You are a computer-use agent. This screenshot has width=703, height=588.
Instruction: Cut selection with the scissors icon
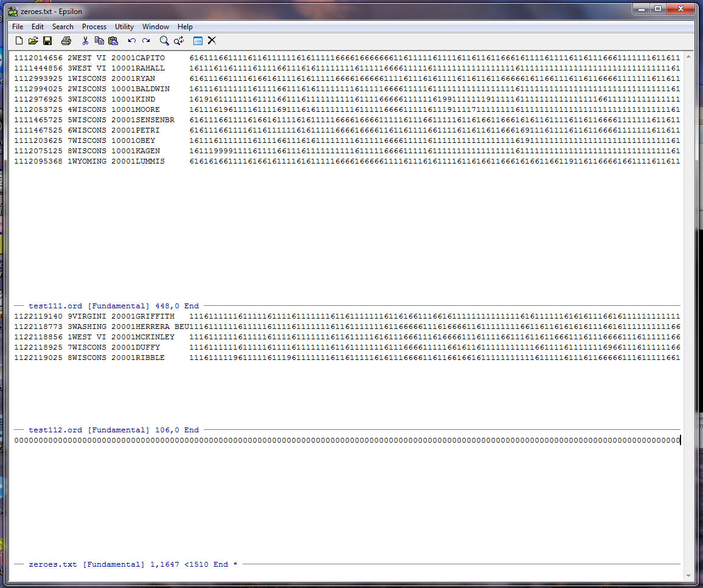85,41
